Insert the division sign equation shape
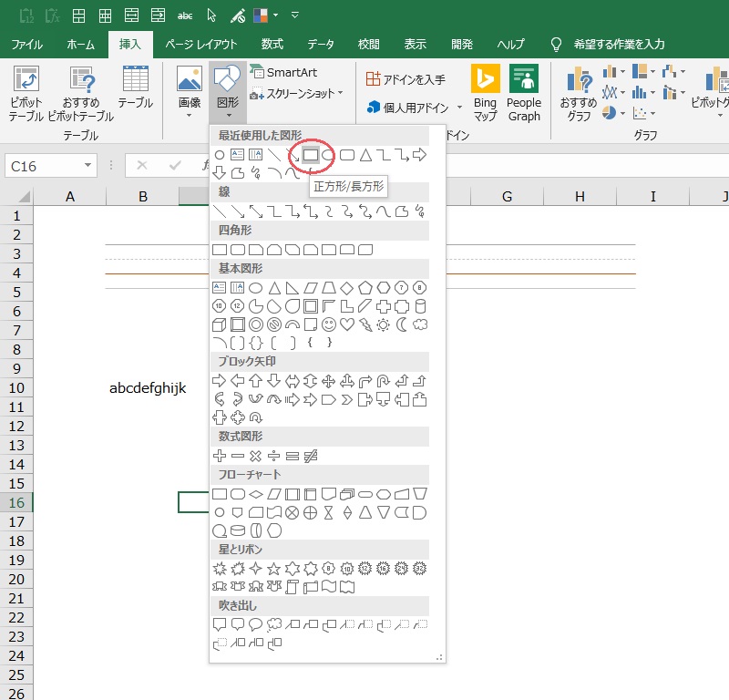The image size is (729, 700). point(274,456)
